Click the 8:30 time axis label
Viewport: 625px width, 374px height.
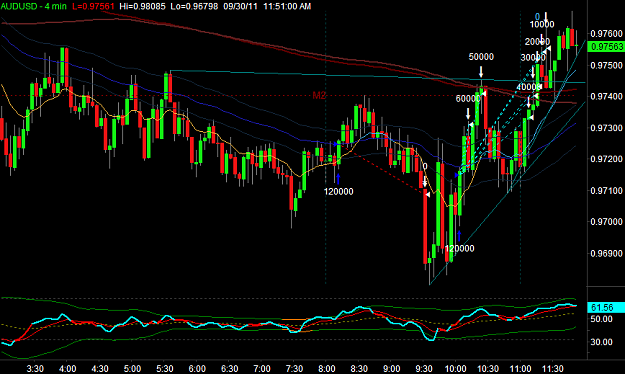[359, 368]
